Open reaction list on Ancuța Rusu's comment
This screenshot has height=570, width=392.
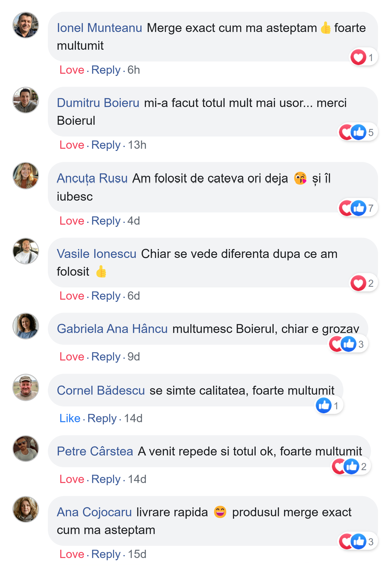point(358,208)
